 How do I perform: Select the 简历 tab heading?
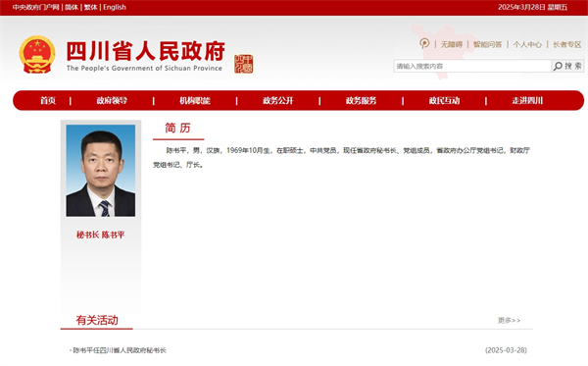pyautogui.click(x=177, y=128)
